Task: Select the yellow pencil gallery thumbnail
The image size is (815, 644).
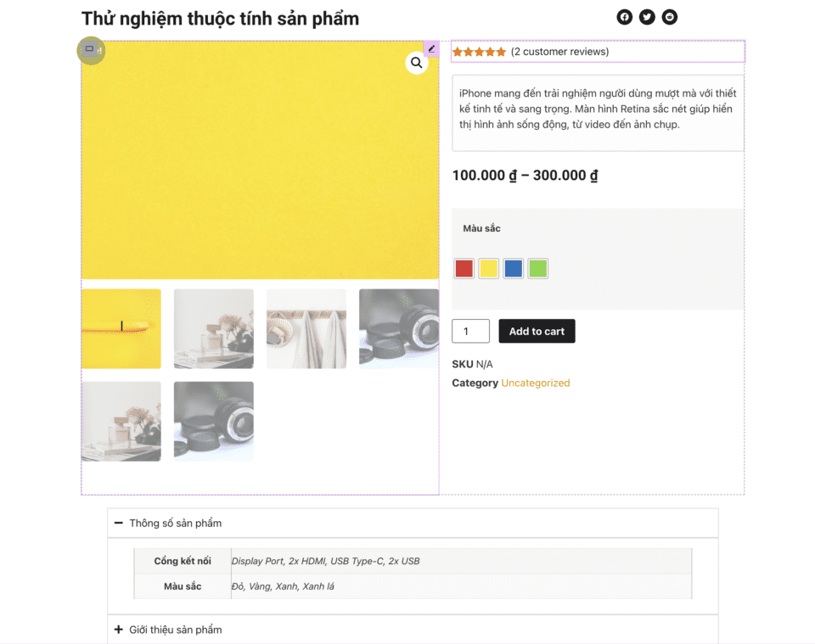Action: point(121,328)
